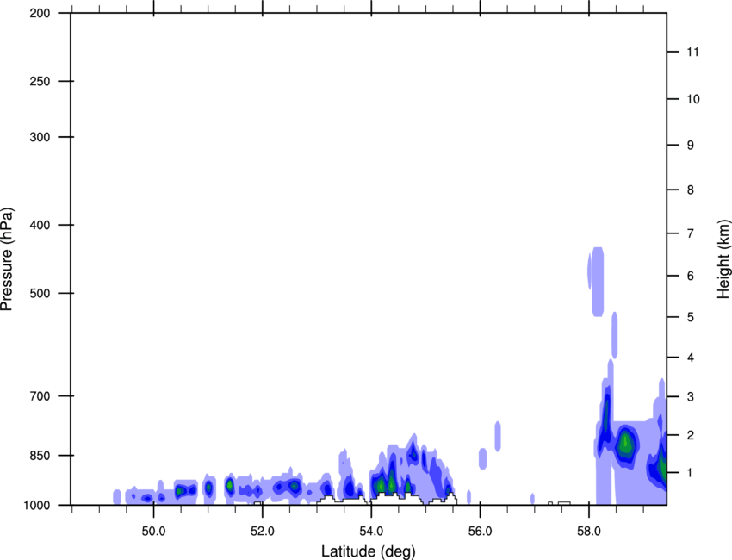Click the 200 pressure tick label
Image resolution: width=732 pixels, height=560 pixels.
tap(40, 13)
